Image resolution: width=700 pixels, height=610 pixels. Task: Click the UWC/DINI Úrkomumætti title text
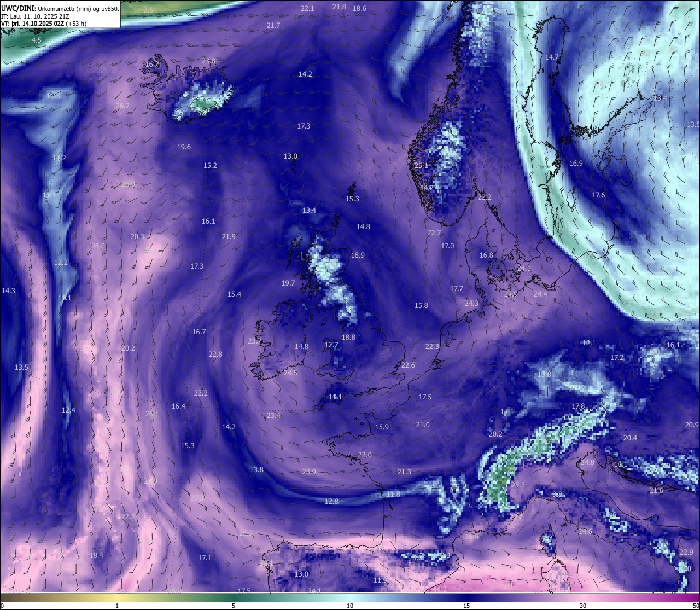point(60,9)
